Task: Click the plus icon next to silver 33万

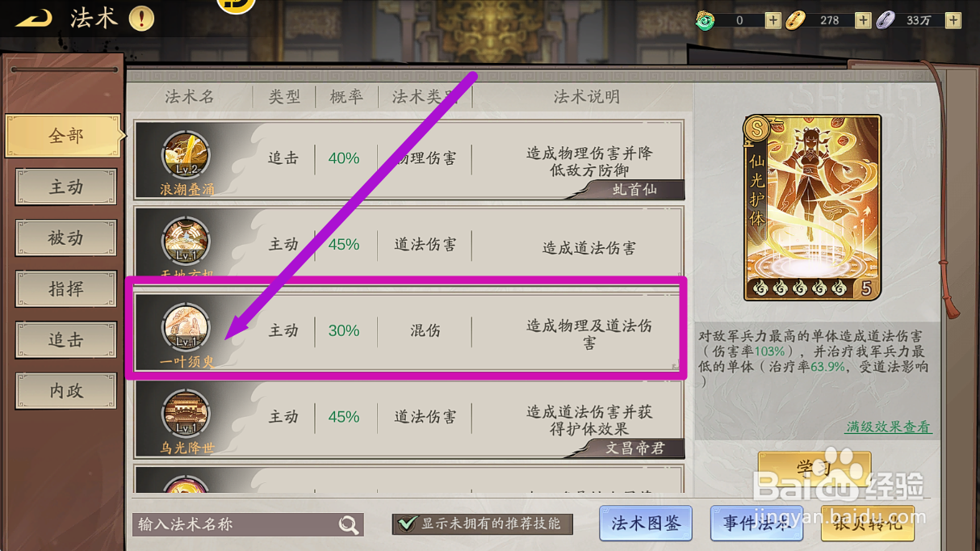Action: pyautogui.click(x=953, y=20)
